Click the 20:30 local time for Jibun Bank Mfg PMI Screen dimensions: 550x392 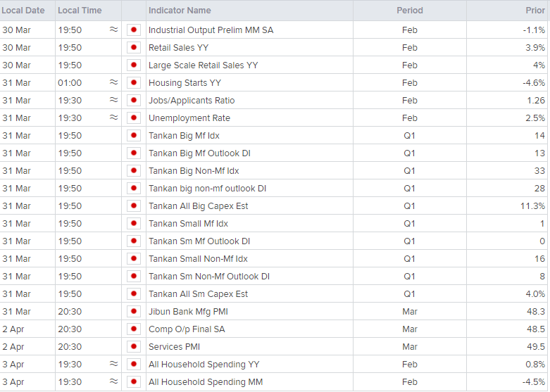[70, 312]
